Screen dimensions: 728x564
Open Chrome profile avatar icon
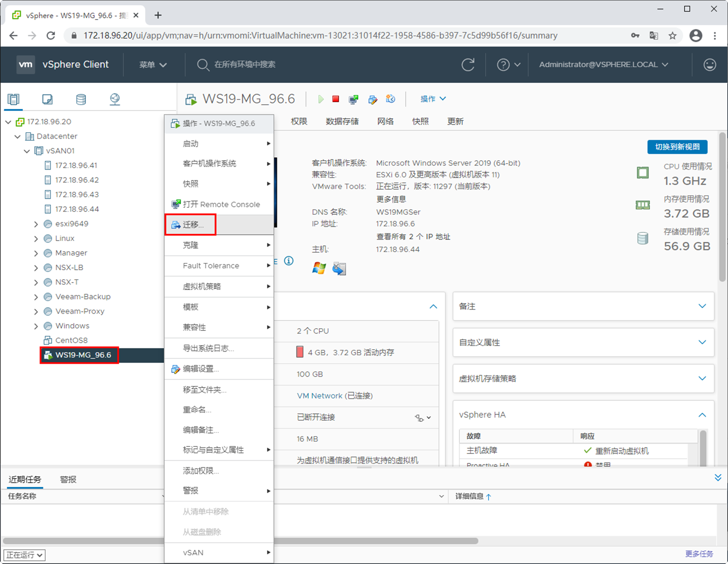pos(696,36)
